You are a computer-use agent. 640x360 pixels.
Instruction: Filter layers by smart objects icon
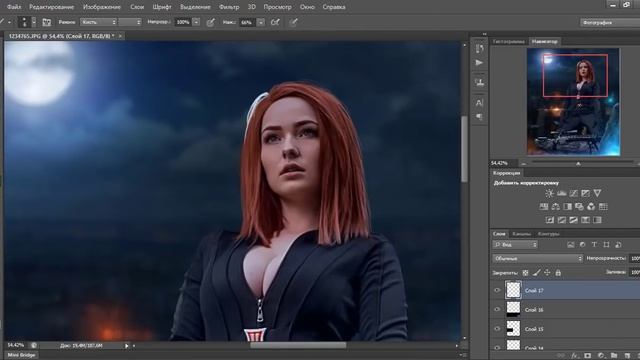click(x=618, y=244)
